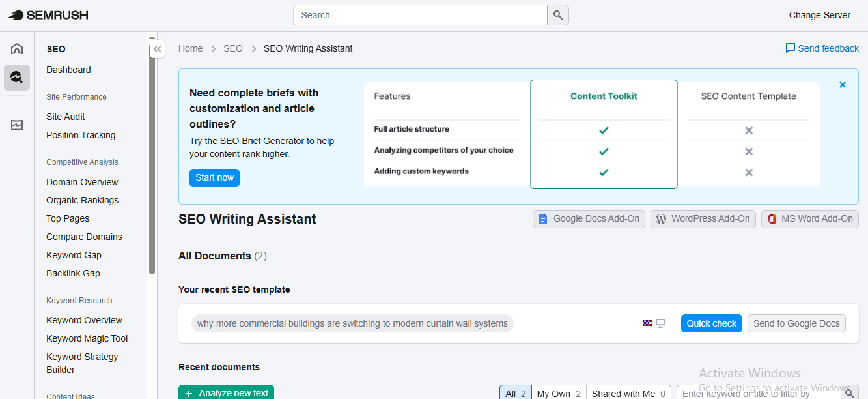The image size is (868, 399).
Task: Click the SEO Writing Assistant breadcrumb text
Action: (x=308, y=48)
